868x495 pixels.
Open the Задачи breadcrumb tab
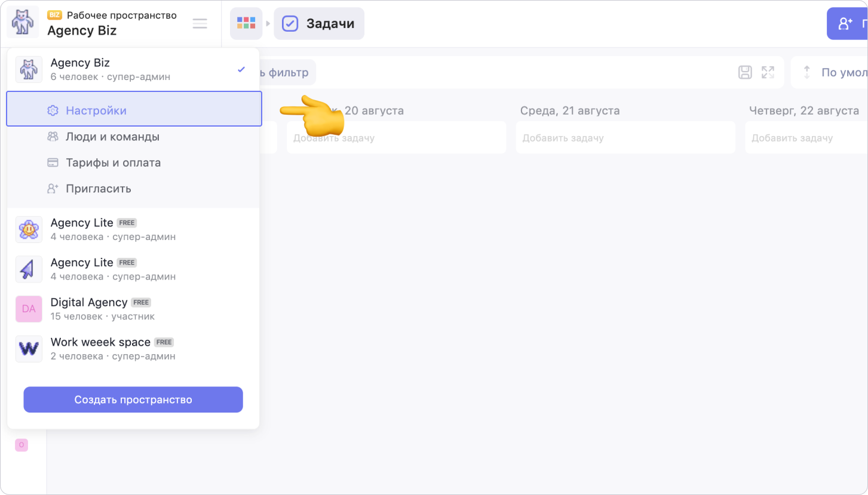(x=319, y=24)
